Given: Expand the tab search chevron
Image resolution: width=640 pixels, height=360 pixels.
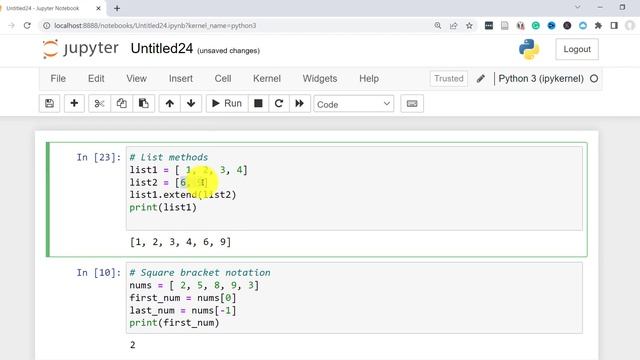Looking at the screenshot, I should click(578, 7).
